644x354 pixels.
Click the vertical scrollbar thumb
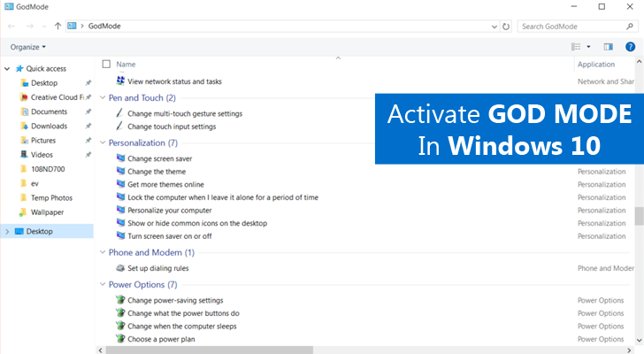(x=639, y=216)
